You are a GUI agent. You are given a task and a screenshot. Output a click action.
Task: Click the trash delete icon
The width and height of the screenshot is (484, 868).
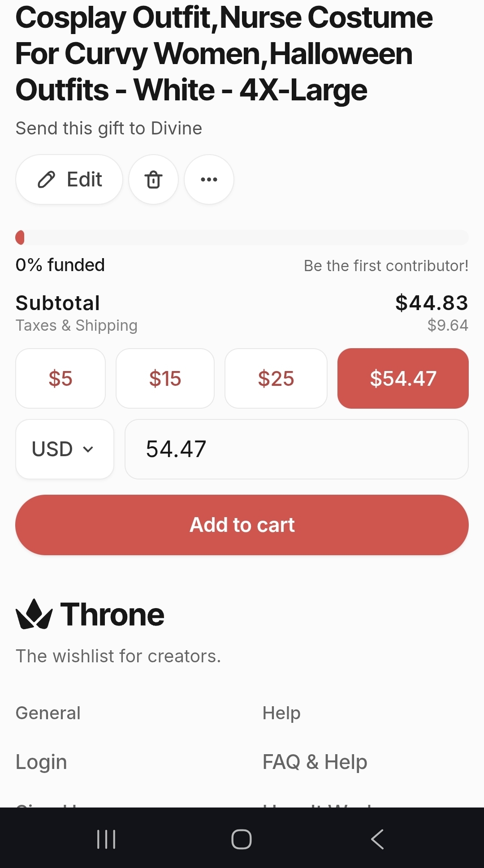153,180
